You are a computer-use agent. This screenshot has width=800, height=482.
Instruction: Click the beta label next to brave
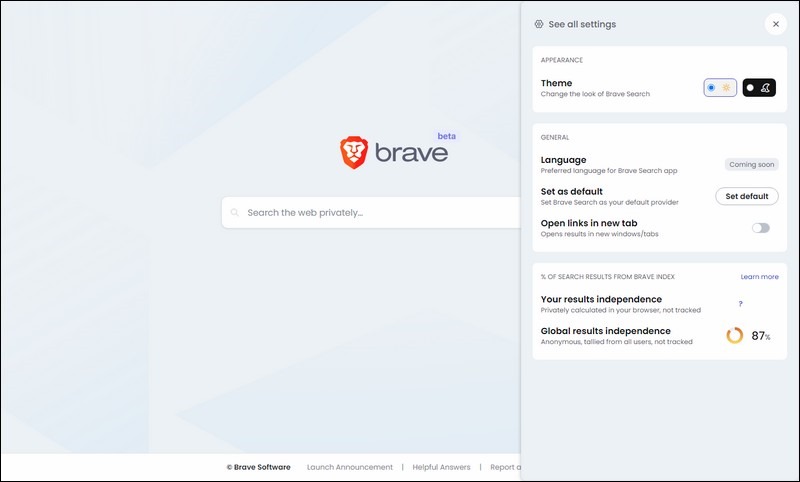click(x=446, y=136)
